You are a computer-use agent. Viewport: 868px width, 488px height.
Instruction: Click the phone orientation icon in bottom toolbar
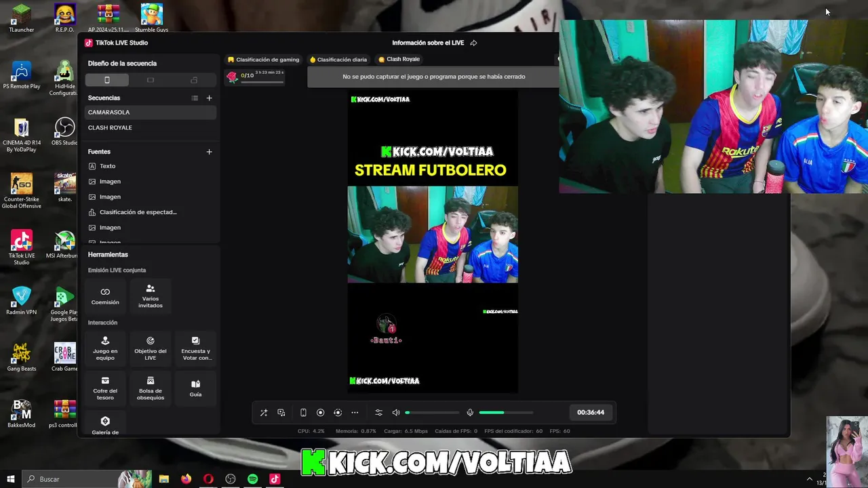(303, 413)
